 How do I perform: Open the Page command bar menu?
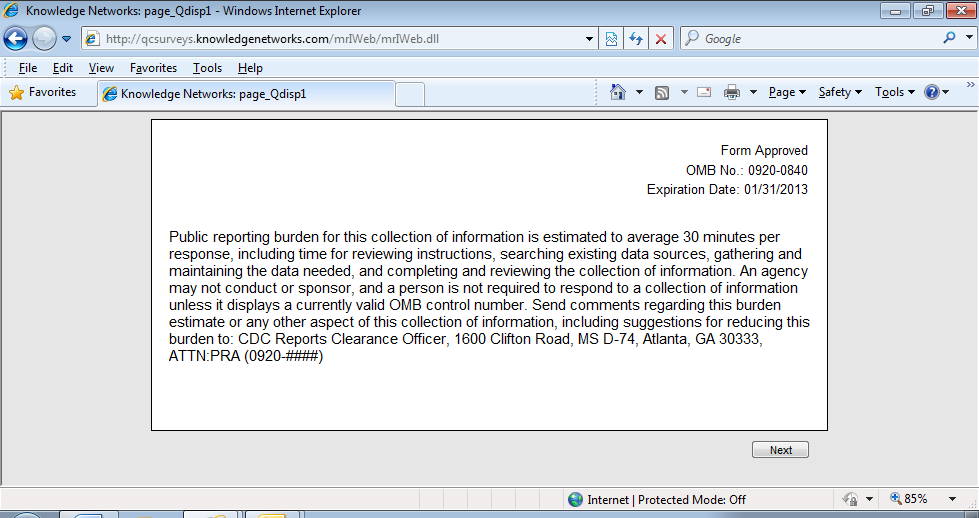(x=787, y=92)
